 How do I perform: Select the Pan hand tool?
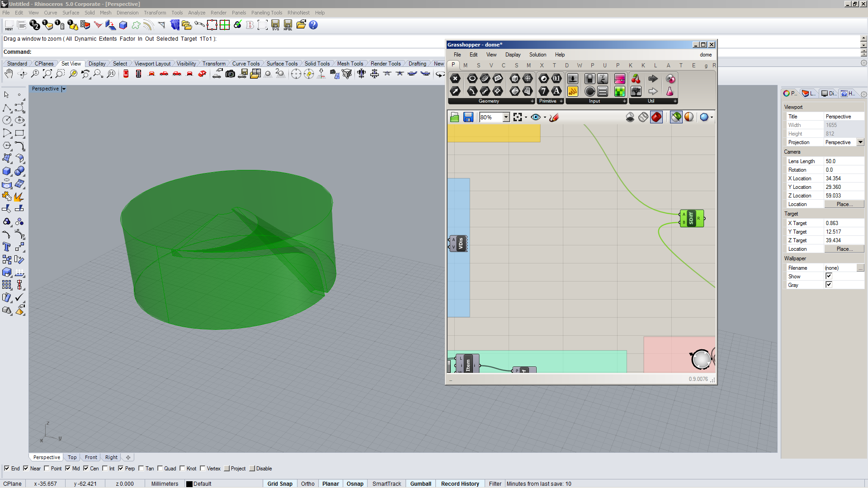pyautogui.click(x=9, y=74)
